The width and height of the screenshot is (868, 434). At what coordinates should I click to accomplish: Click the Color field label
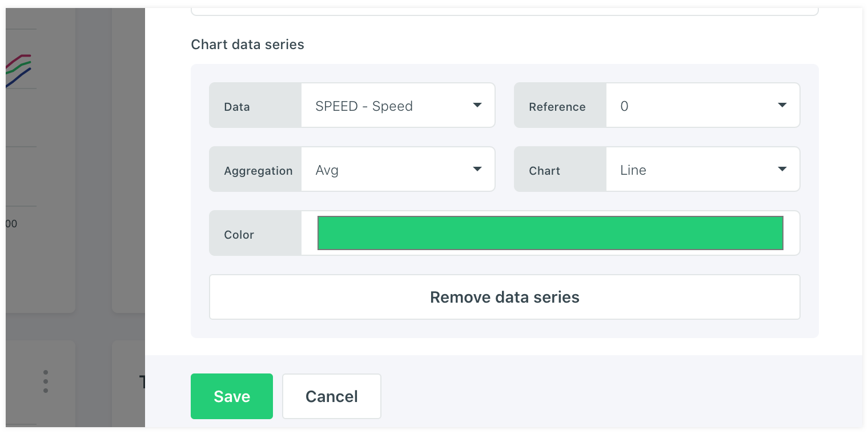point(239,235)
